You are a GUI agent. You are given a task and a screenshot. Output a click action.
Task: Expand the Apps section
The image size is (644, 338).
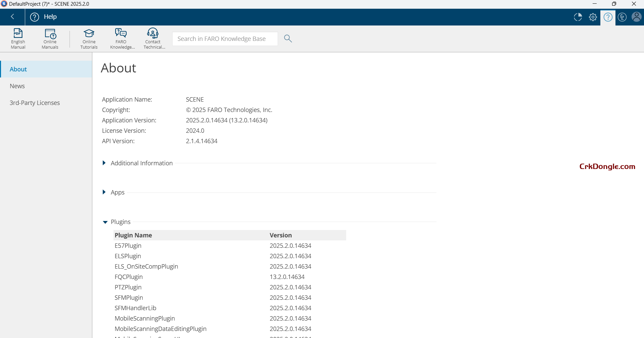tap(104, 192)
